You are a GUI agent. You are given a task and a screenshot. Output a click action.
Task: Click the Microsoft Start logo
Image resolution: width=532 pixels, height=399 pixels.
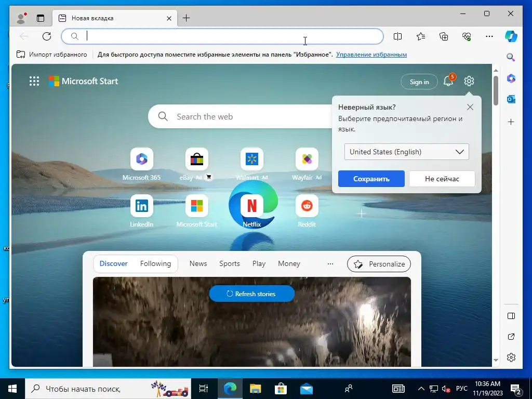pyautogui.click(x=83, y=81)
